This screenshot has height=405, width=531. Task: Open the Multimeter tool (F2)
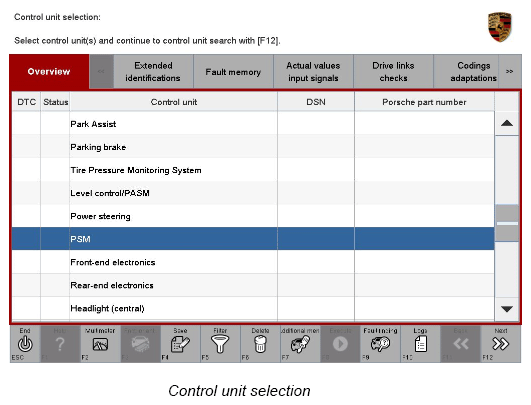tap(100, 344)
